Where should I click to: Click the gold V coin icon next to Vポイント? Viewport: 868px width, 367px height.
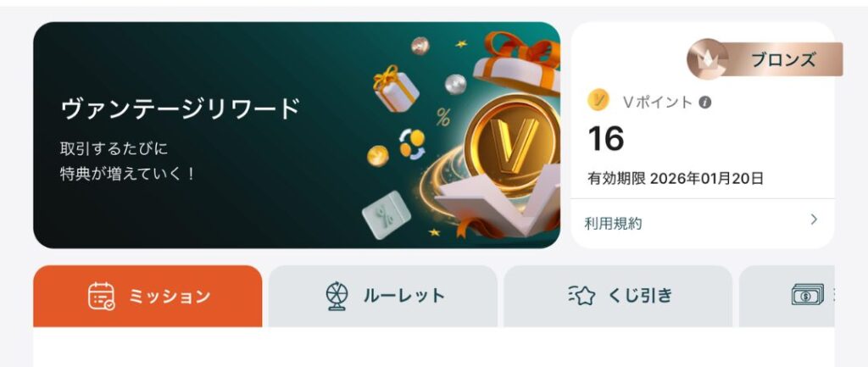point(598,101)
